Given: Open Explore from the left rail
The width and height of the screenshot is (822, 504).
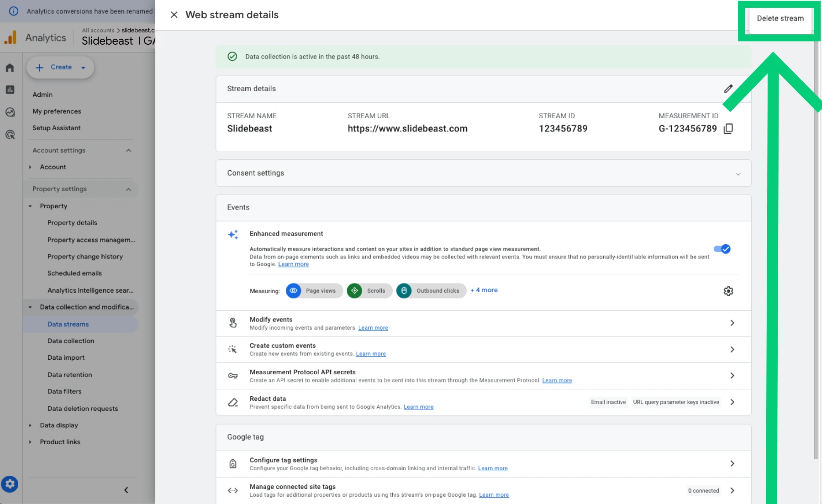Looking at the screenshot, I should point(10,112).
